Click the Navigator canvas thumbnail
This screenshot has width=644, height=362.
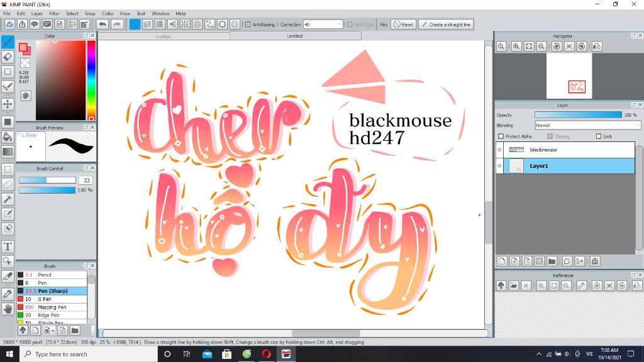tap(569, 76)
